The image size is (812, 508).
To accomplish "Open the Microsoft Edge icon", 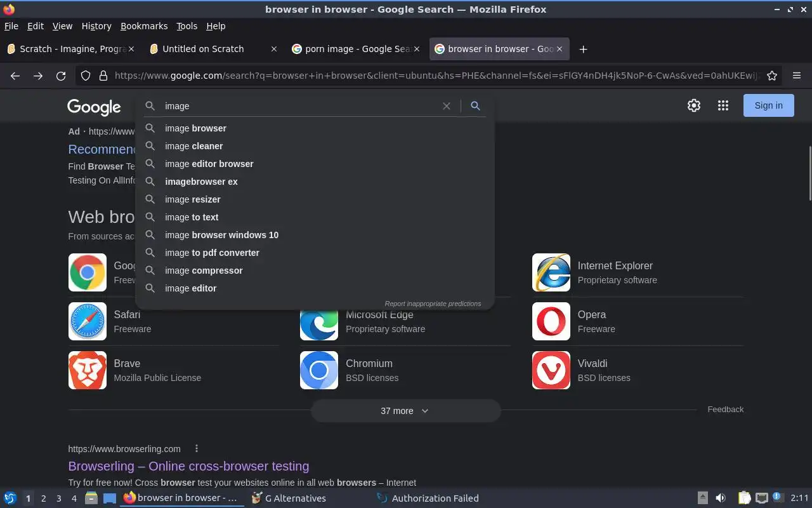I will [x=319, y=324].
